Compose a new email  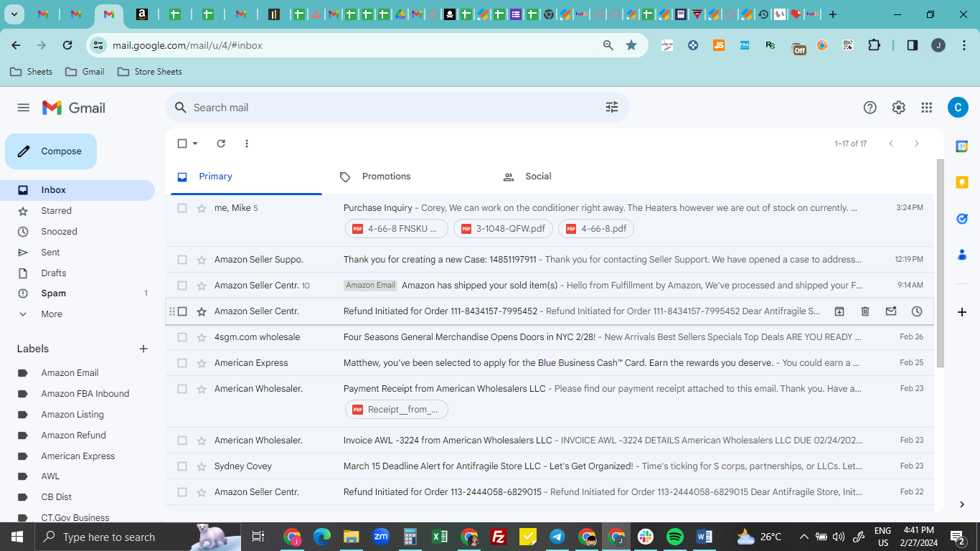(51, 151)
